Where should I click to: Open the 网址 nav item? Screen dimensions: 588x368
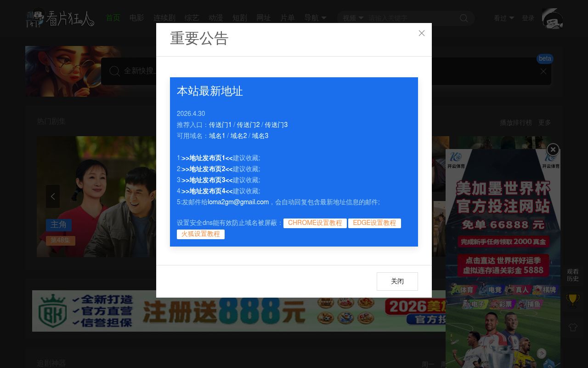coord(264,18)
